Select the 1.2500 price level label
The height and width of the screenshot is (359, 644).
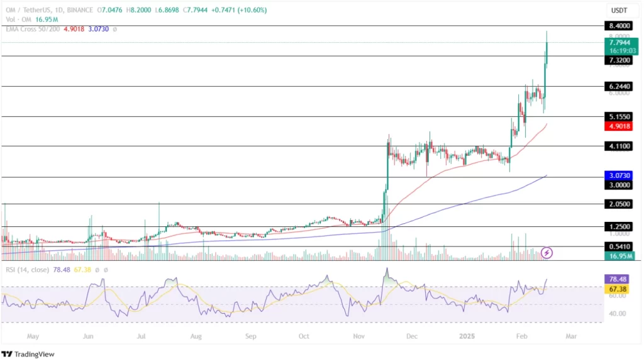619,226
